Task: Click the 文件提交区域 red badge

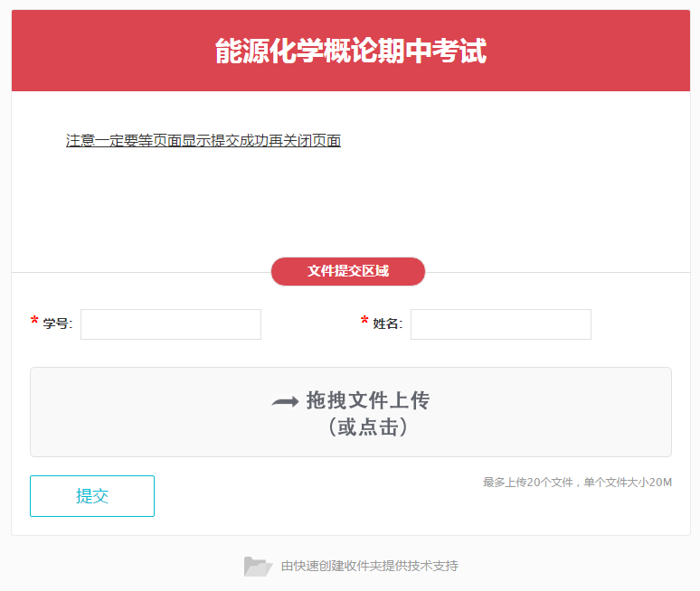Action: [x=348, y=271]
